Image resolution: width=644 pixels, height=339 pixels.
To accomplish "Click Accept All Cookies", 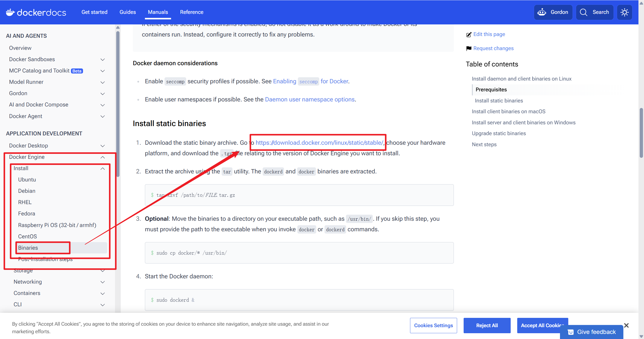I will [542, 325].
